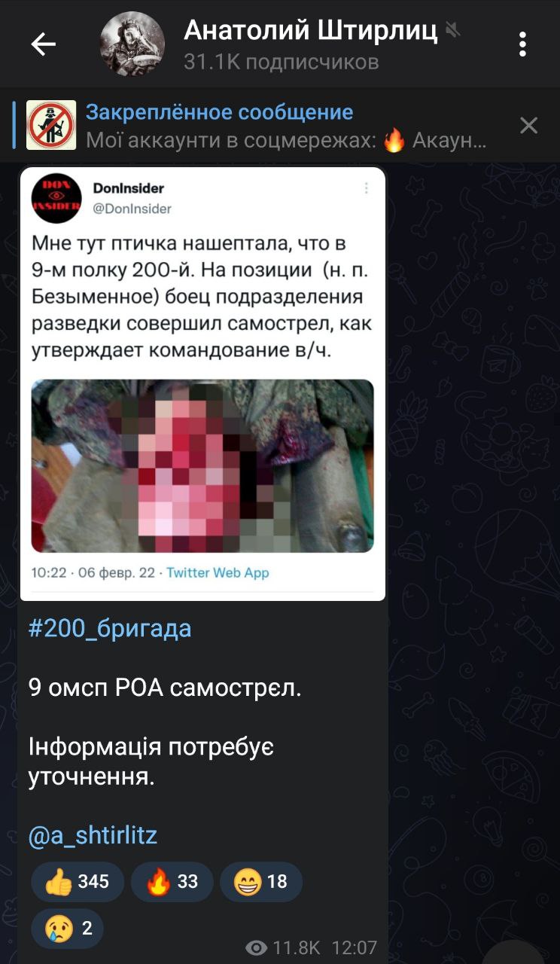Image resolution: width=560 pixels, height=964 pixels.
Task: Open the three-dot channel menu
Action: [x=522, y=44]
